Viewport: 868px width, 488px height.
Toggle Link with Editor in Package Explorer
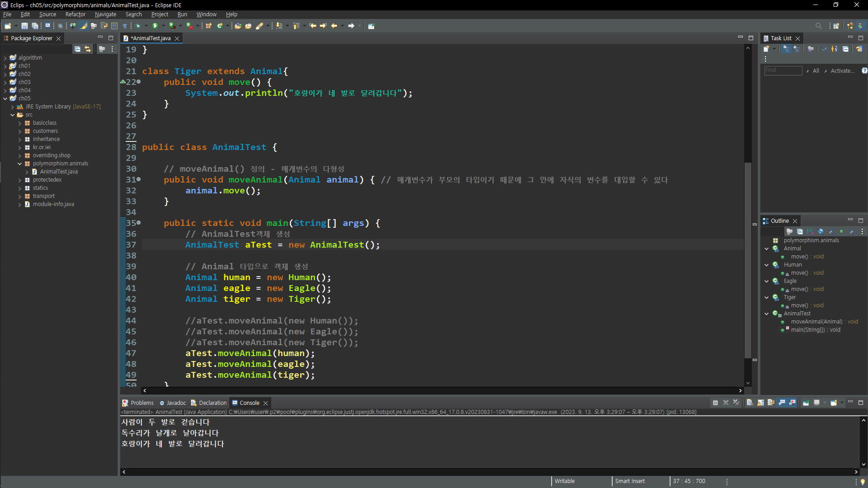click(x=88, y=49)
